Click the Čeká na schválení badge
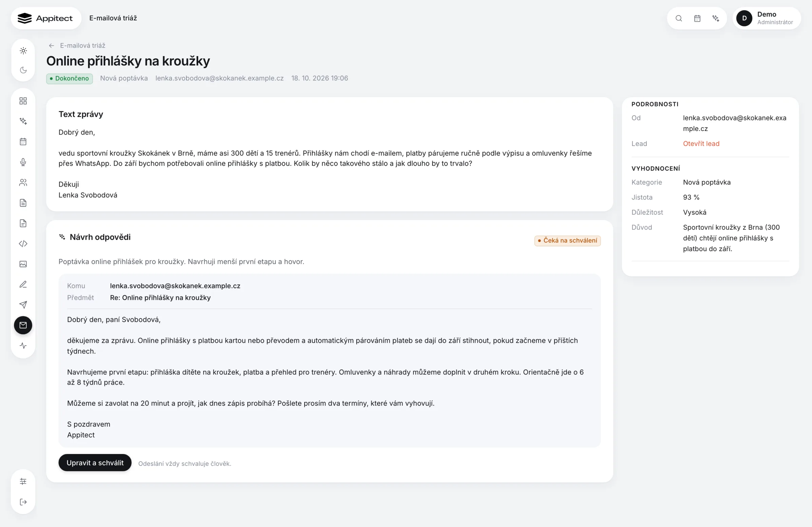The image size is (812, 527). [x=567, y=240]
